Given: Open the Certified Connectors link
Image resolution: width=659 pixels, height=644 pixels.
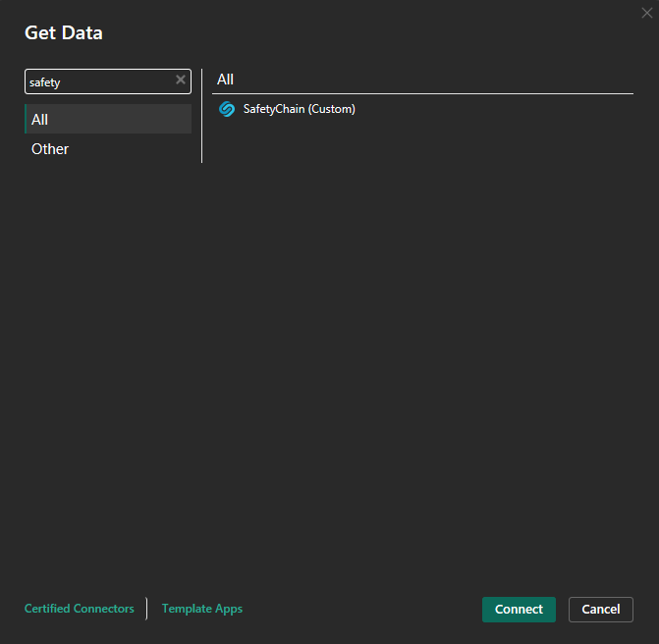Looking at the screenshot, I should (79, 609).
